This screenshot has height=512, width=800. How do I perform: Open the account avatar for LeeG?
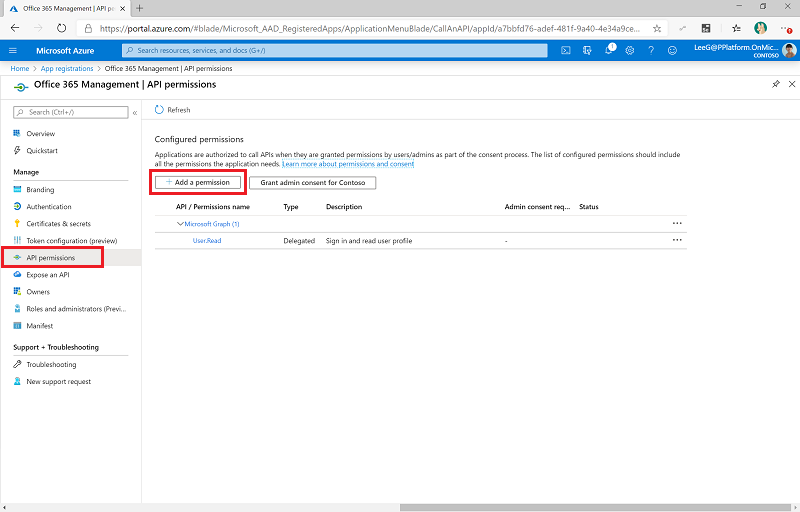(789, 50)
